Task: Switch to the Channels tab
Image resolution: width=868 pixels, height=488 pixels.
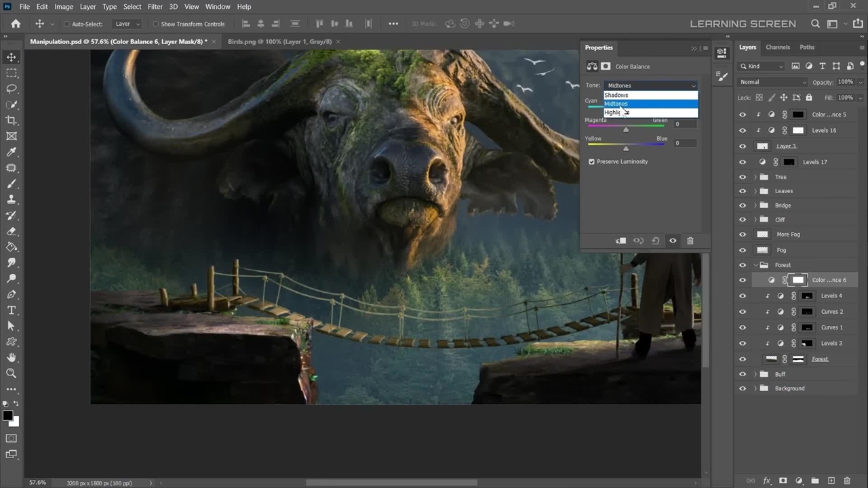Action: coord(777,47)
